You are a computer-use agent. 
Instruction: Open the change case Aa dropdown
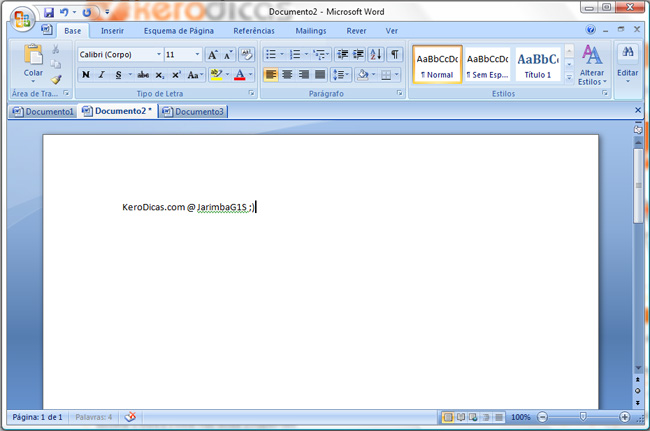(195, 75)
